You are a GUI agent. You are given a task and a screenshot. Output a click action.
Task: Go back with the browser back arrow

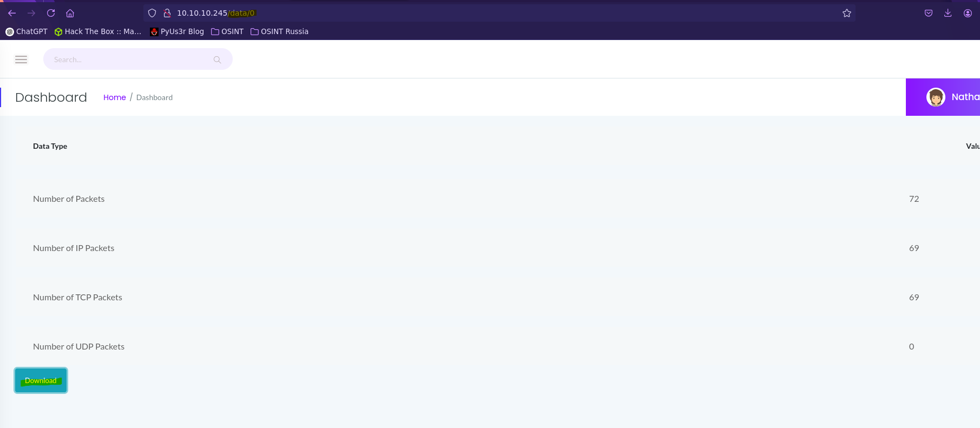pos(12,13)
